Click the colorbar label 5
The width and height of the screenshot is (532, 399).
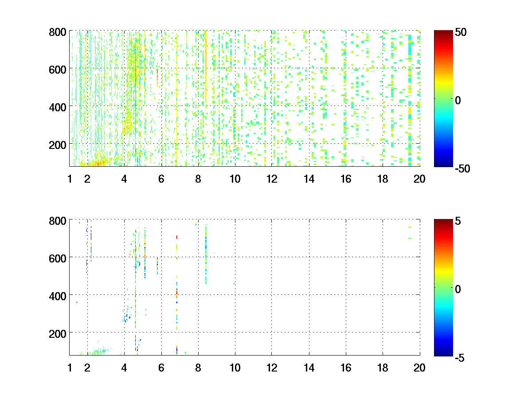click(x=459, y=222)
